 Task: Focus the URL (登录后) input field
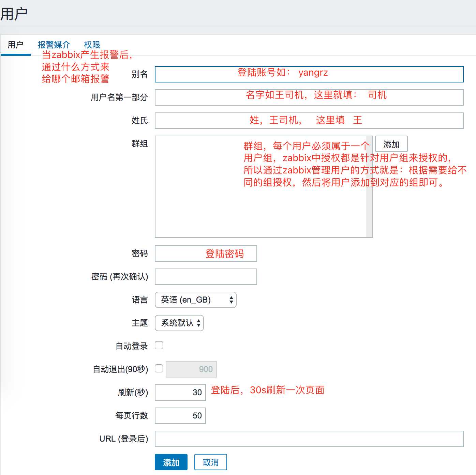tap(309, 439)
